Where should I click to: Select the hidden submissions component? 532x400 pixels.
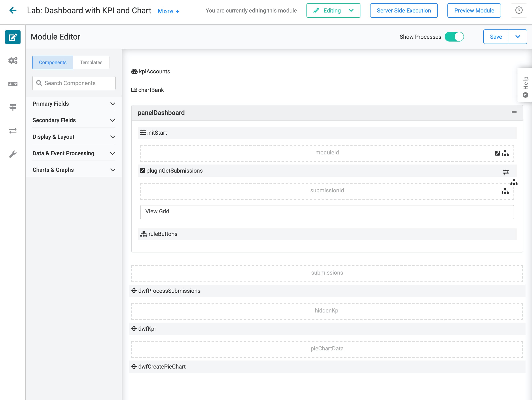pos(327,274)
